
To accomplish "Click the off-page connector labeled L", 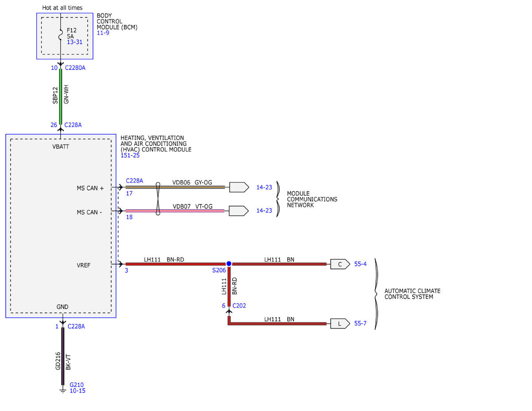I will [x=340, y=324].
